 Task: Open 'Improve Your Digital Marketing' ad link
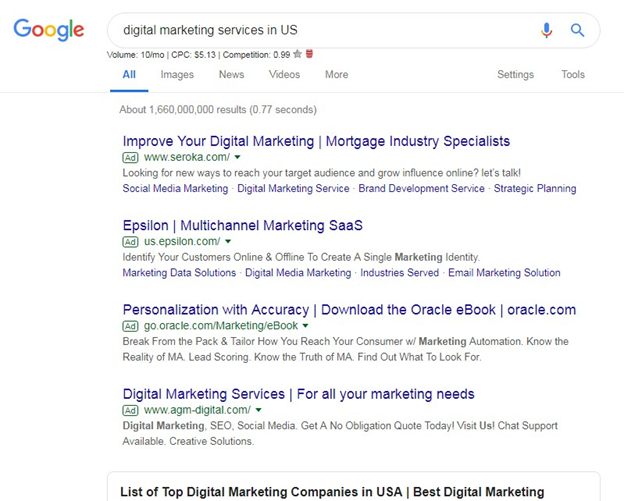pos(316,141)
